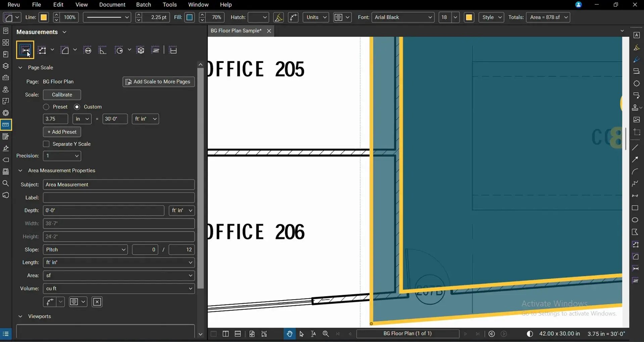
Task: Select the Custom scale radio button
Action: (x=77, y=107)
